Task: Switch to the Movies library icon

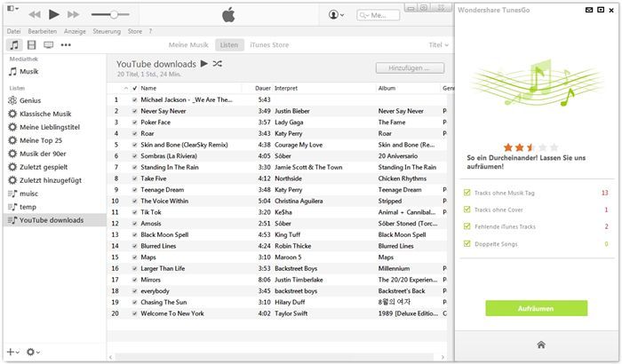Action: pyautogui.click(x=32, y=44)
